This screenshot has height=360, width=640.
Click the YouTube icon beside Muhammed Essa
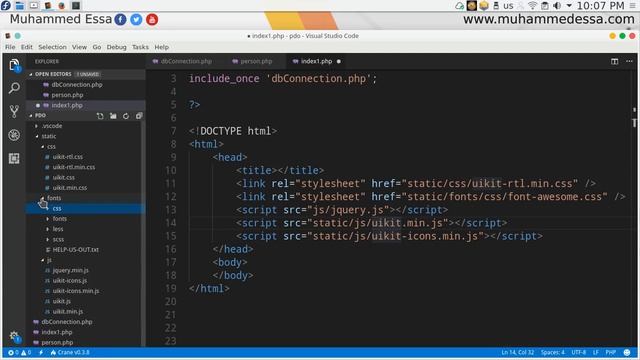tap(152, 19)
